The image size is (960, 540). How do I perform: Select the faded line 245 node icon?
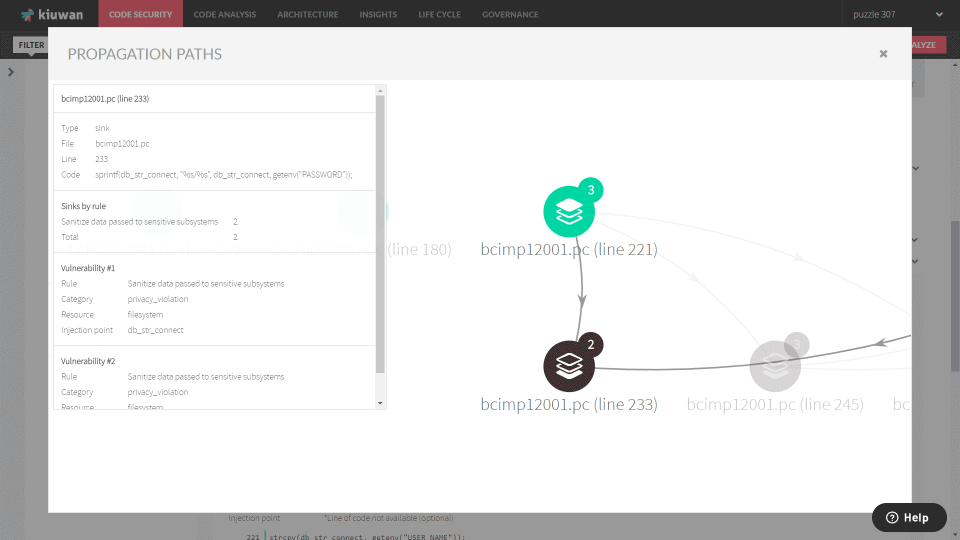point(775,366)
